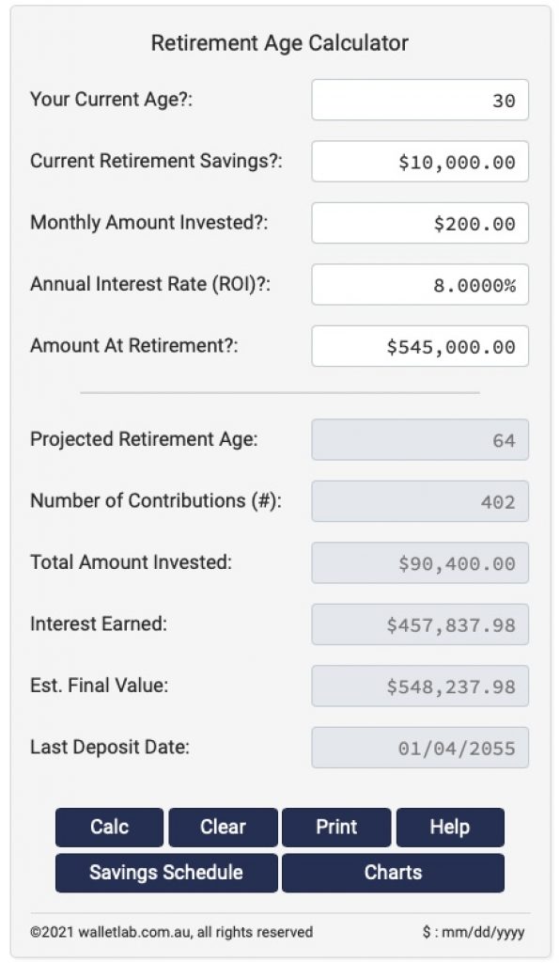Click the Calc button

[x=109, y=827]
